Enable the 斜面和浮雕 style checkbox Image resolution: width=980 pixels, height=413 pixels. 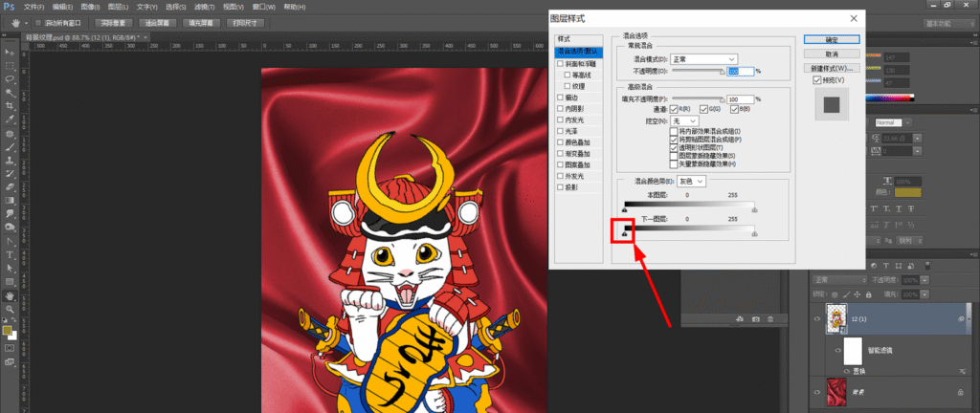click(560, 63)
